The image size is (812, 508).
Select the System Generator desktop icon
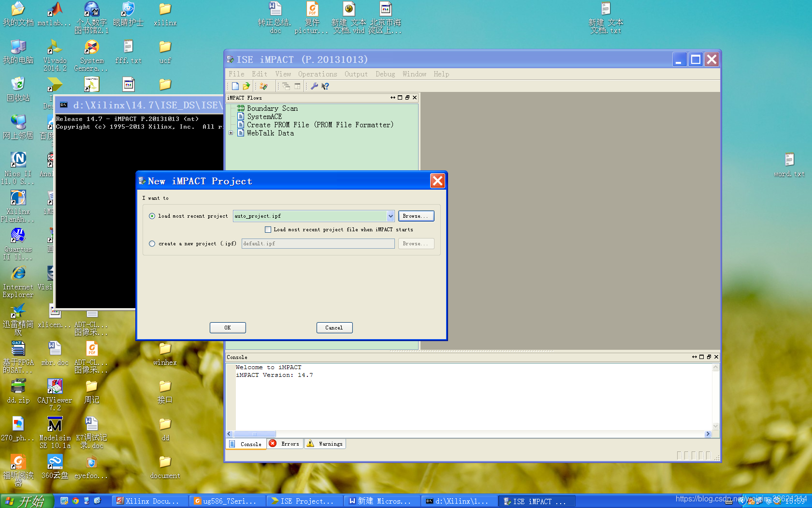click(x=91, y=55)
